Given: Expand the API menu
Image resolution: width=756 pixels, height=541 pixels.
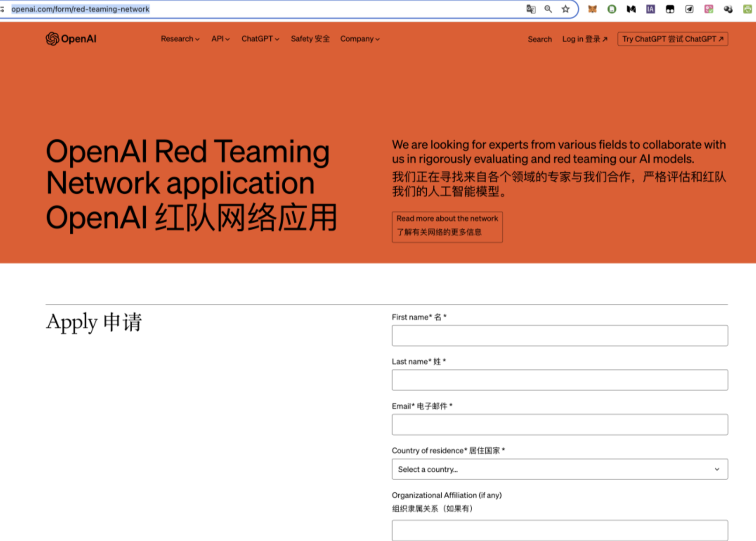Looking at the screenshot, I should [x=221, y=39].
